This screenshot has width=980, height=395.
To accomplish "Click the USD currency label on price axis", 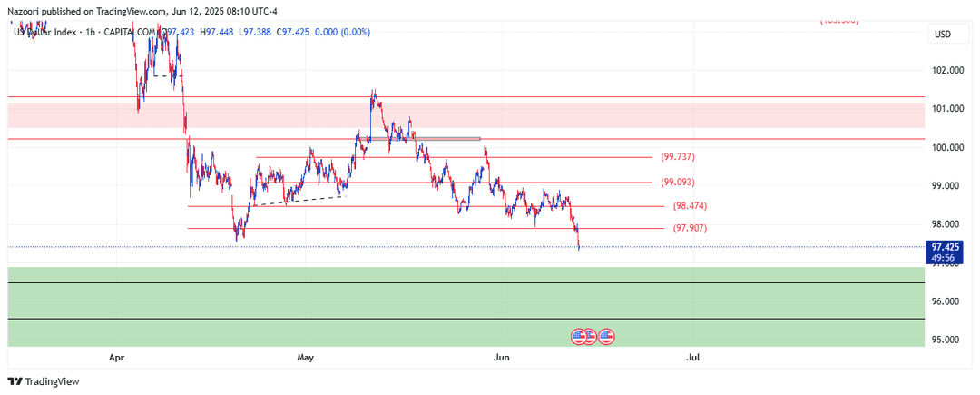I will [x=942, y=34].
